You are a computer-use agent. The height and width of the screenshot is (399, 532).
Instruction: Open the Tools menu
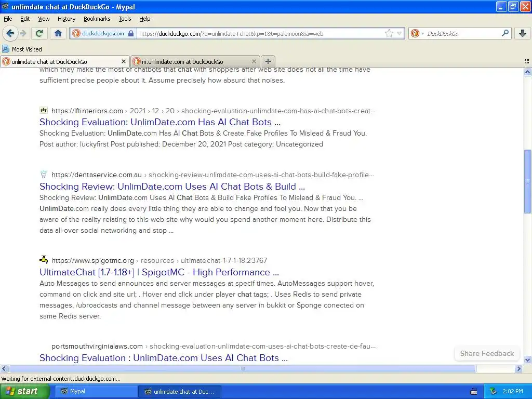pyautogui.click(x=125, y=19)
